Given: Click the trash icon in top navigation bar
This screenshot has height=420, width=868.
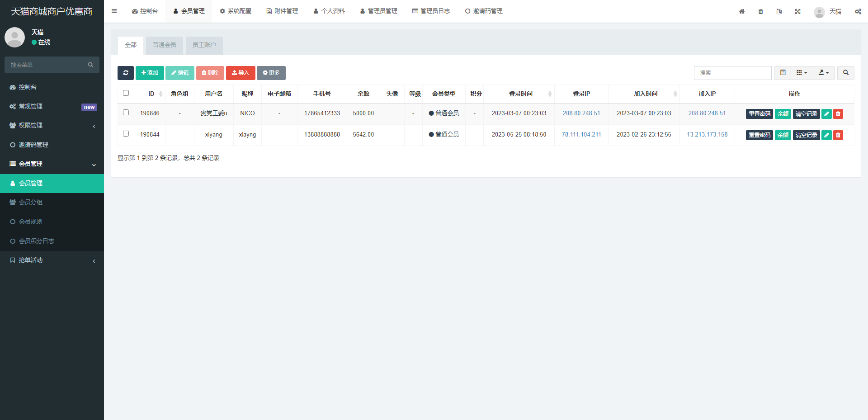Looking at the screenshot, I should (760, 11).
